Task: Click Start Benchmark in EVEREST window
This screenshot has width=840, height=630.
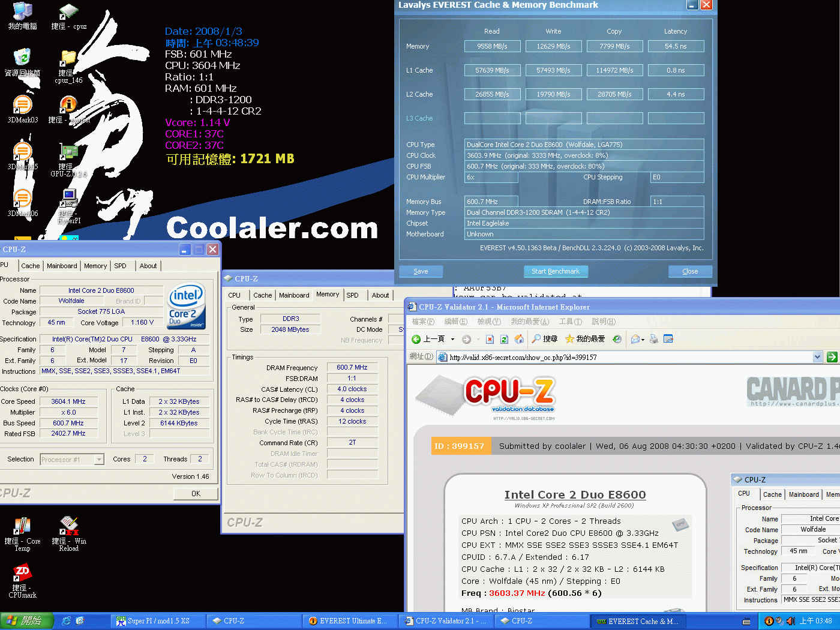Action: 556,271
